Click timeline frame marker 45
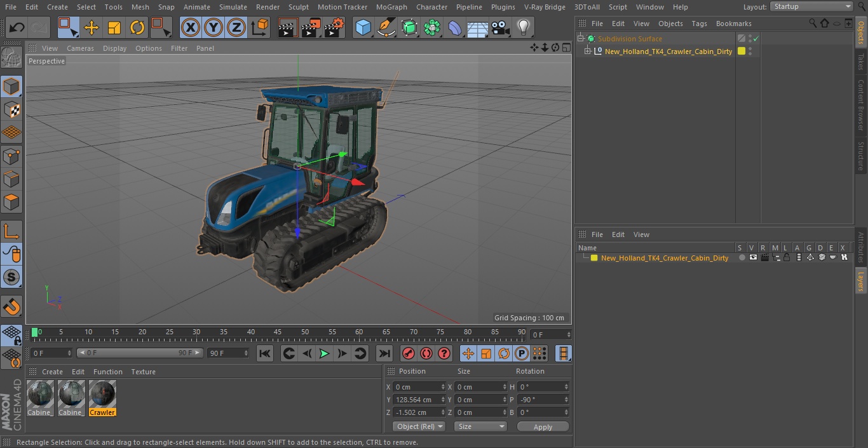 278,332
